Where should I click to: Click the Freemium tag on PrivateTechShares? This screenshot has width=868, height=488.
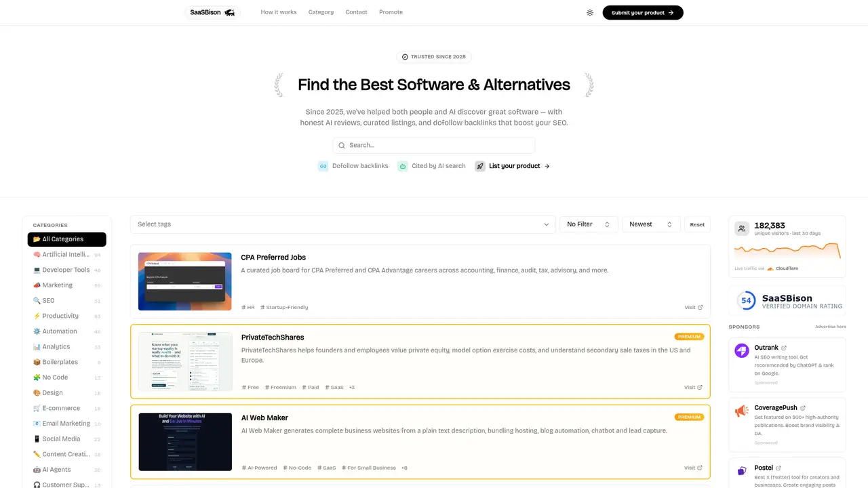click(281, 388)
